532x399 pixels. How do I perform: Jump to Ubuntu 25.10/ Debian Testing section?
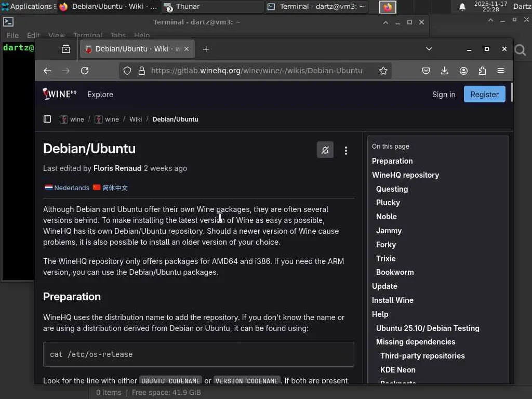tap(428, 328)
